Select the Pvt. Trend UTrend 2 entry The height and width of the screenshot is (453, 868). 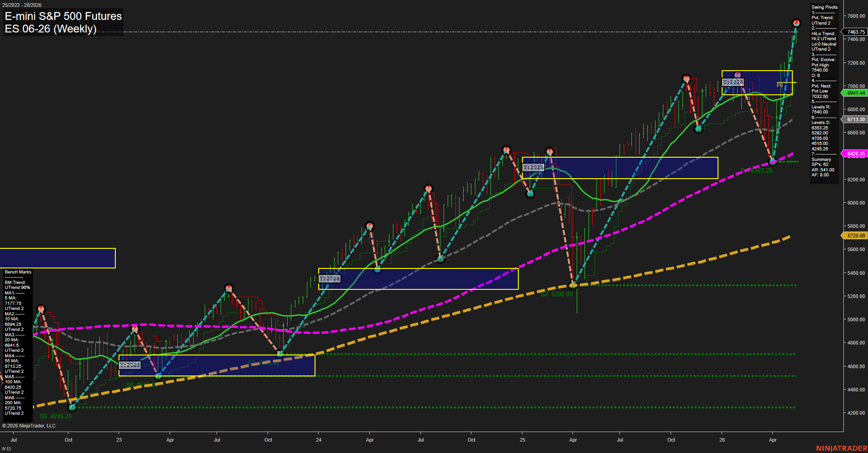pos(822,21)
